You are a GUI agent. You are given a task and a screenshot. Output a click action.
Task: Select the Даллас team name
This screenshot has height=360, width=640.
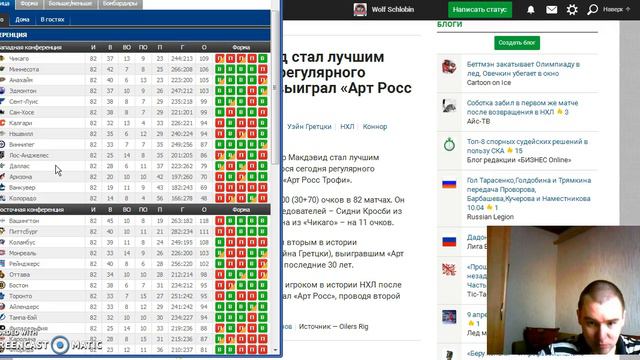point(19,166)
